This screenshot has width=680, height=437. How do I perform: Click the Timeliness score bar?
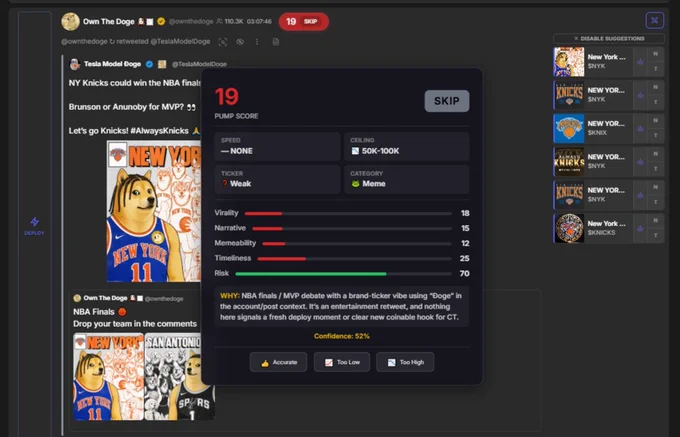pyautogui.click(x=354, y=259)
